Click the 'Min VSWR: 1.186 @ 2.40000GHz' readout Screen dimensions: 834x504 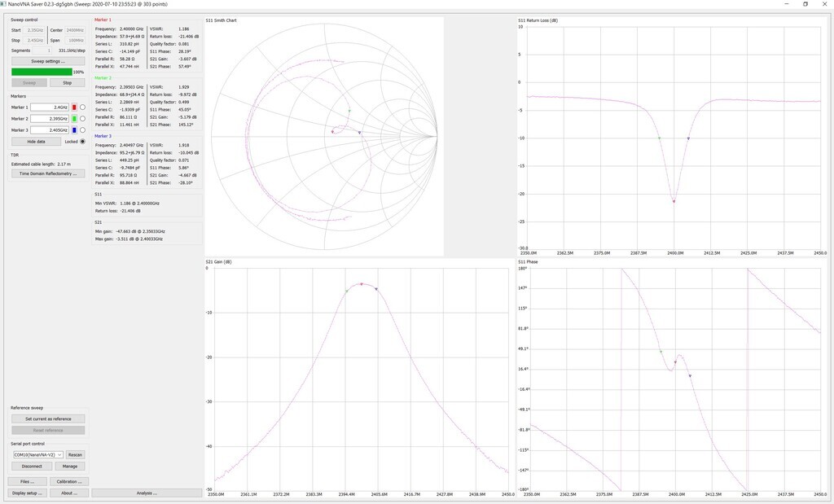[127, 204]
